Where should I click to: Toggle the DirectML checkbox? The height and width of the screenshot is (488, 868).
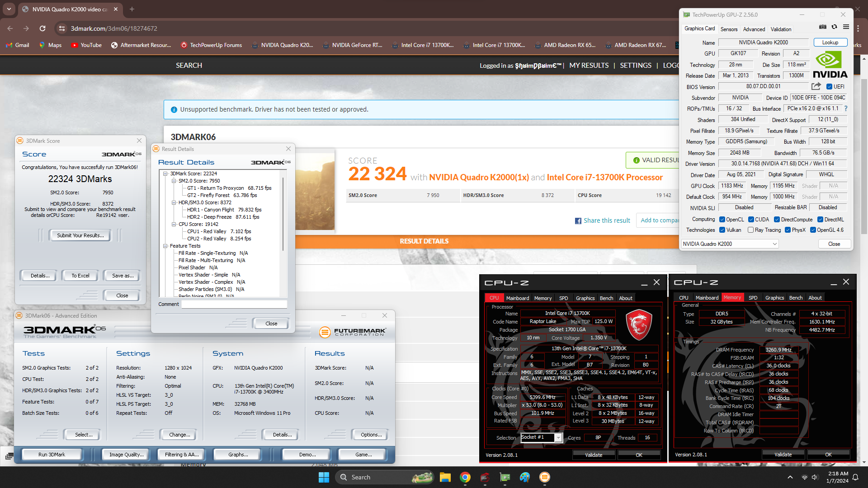click(x=820, y=220)
